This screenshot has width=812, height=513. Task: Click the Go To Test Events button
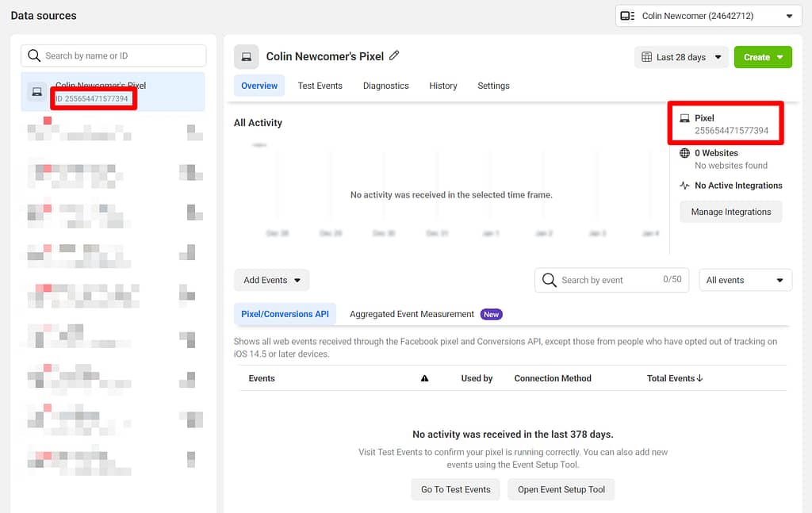[x=456, y=489]
